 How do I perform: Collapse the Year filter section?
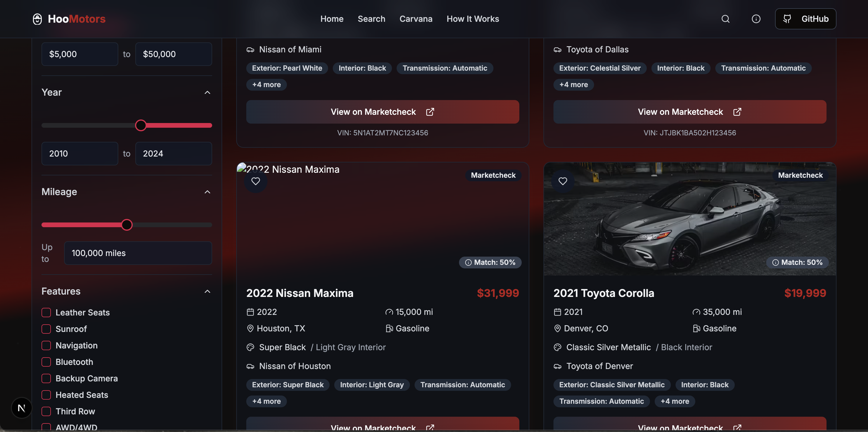coord(207,93)
